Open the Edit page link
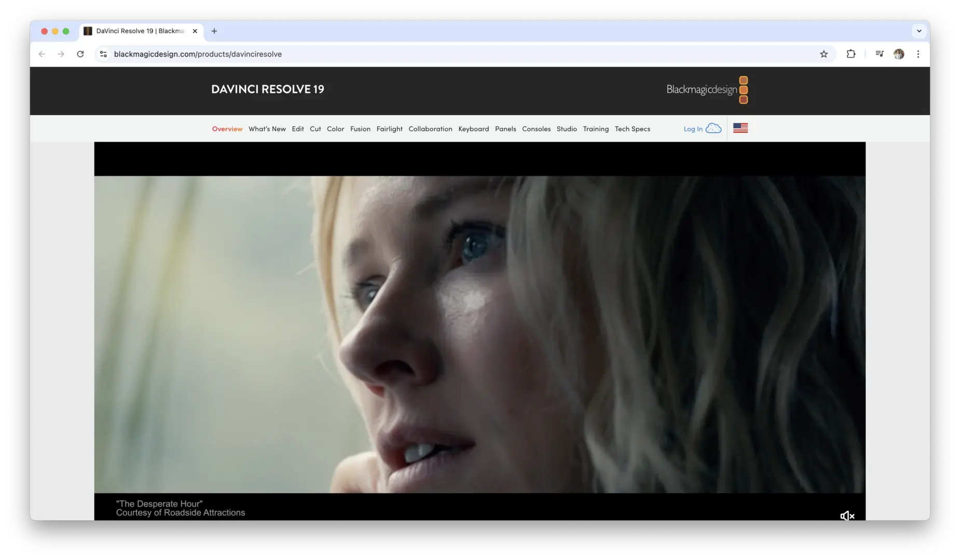 [x=298, y=129]
